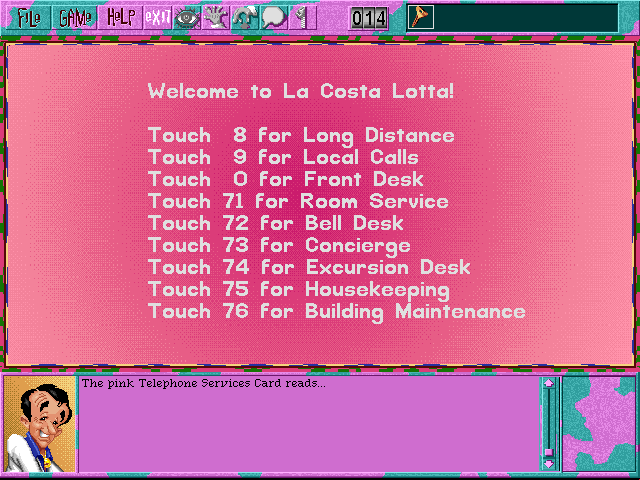640x480 pixels.
Task: Click 'Touch 72 for Bell Desk' line
Action: coord(276,224)
